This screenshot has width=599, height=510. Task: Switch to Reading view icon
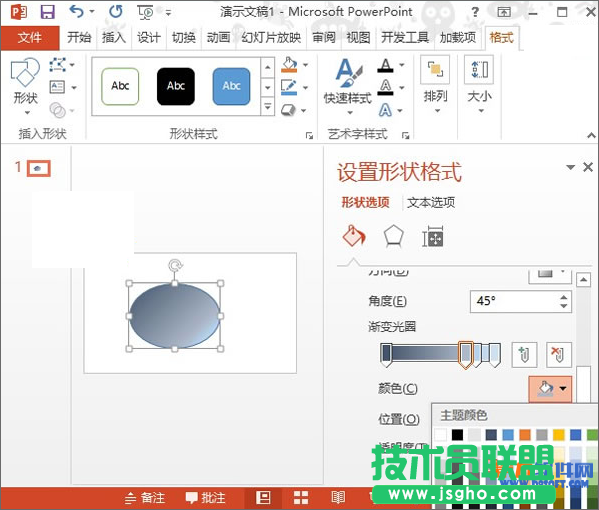338,497
